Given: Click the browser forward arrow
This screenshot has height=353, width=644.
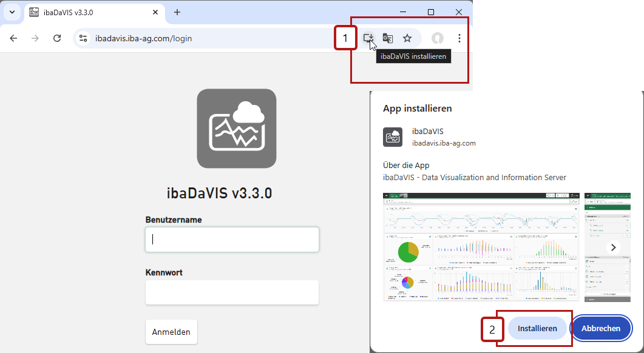Looking at the screenshot, I should 35,38.
